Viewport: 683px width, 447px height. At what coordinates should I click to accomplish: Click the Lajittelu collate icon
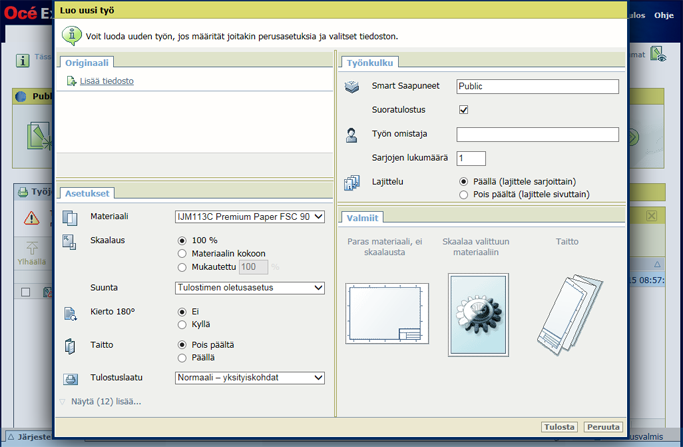tap(352, 183)
